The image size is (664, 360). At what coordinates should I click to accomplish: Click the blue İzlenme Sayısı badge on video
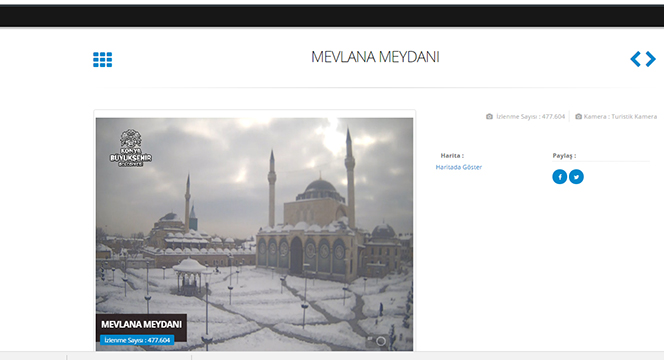(137, 340)
